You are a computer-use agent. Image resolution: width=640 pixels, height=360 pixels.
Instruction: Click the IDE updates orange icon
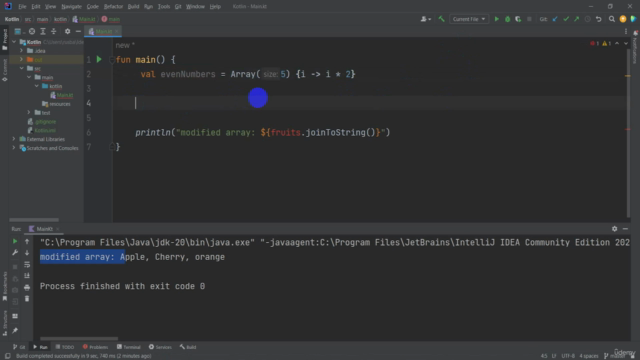623,19
